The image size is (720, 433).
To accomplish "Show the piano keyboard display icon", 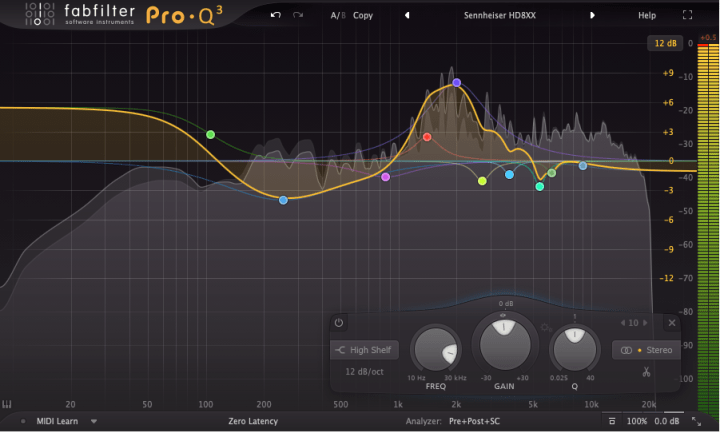I will point(7,404).
